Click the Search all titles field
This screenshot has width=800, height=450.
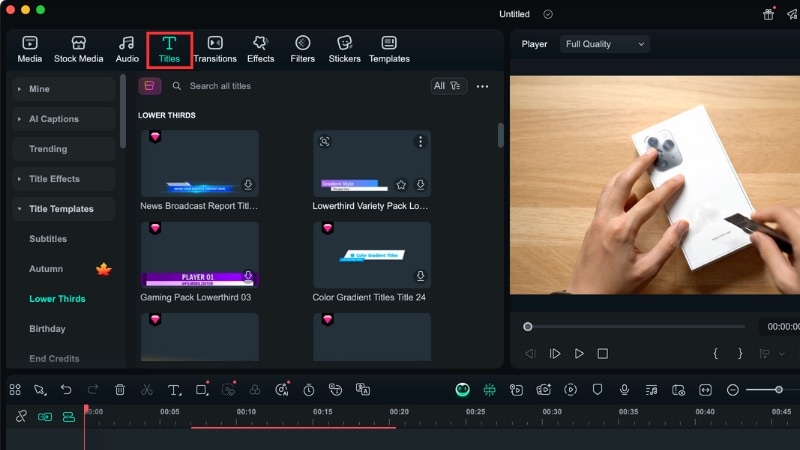[296, 86]
